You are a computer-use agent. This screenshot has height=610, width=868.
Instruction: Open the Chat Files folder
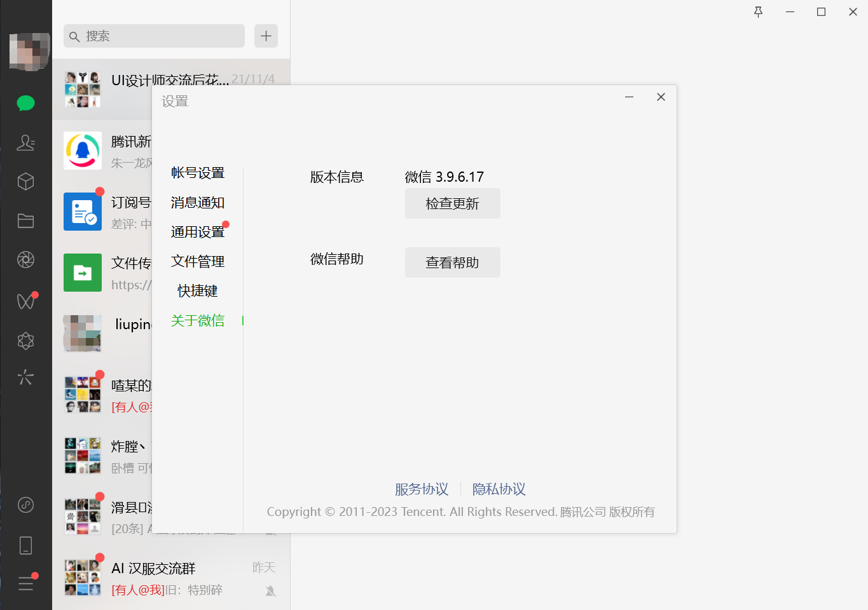[x=25, y=220]
